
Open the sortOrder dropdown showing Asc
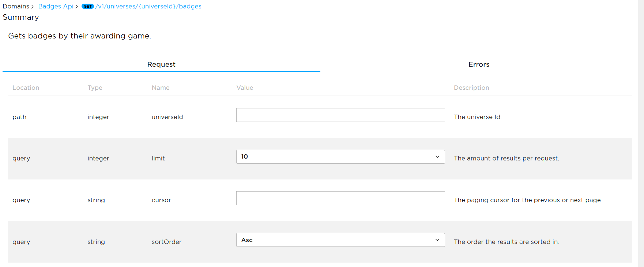point(340,240)
